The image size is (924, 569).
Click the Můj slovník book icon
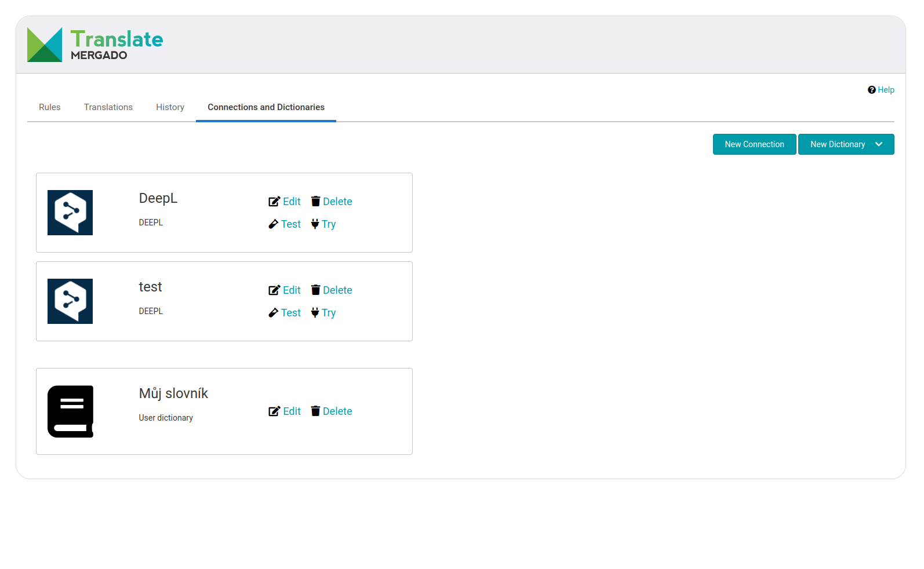[x=70, y=411]
